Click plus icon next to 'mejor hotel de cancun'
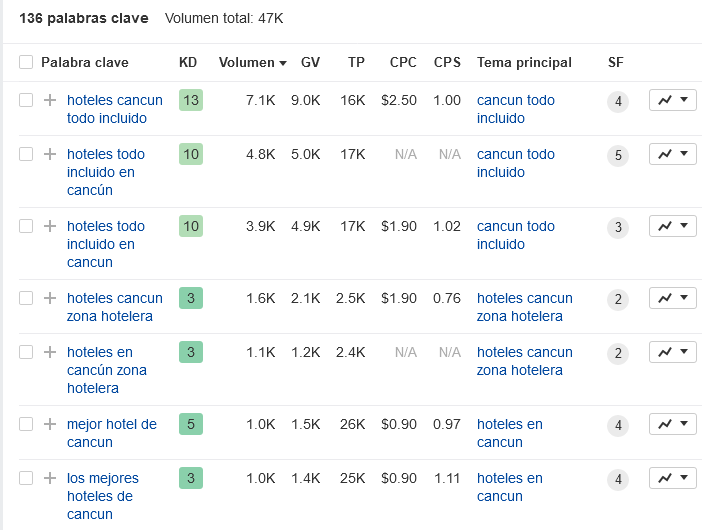 click(50, 424)
